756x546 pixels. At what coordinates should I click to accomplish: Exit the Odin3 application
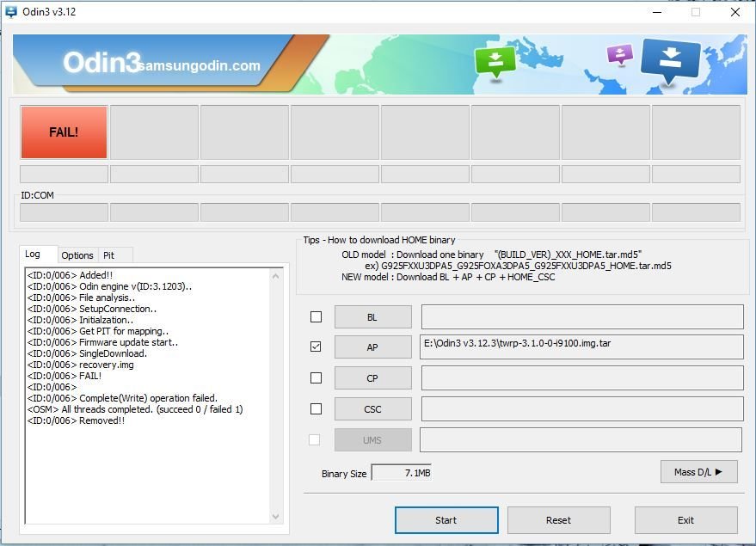pyautogui.click(x=685, y=520)
